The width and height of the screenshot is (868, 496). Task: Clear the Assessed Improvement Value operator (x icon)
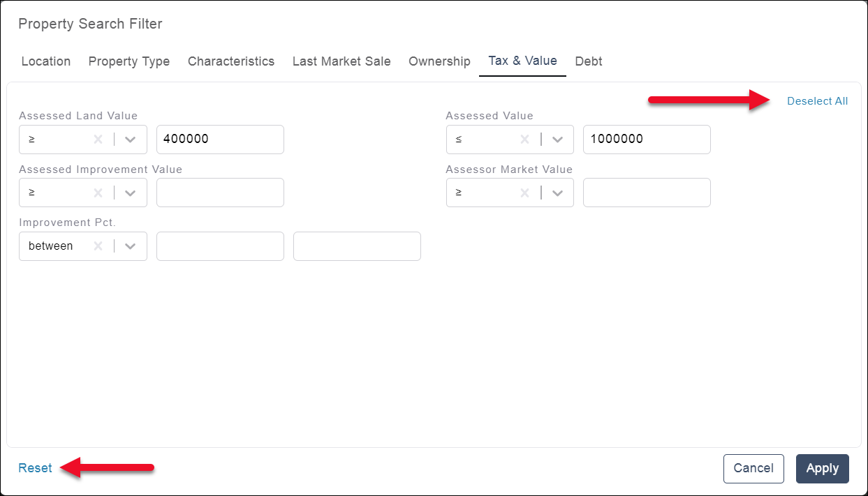tap(98, 193)
